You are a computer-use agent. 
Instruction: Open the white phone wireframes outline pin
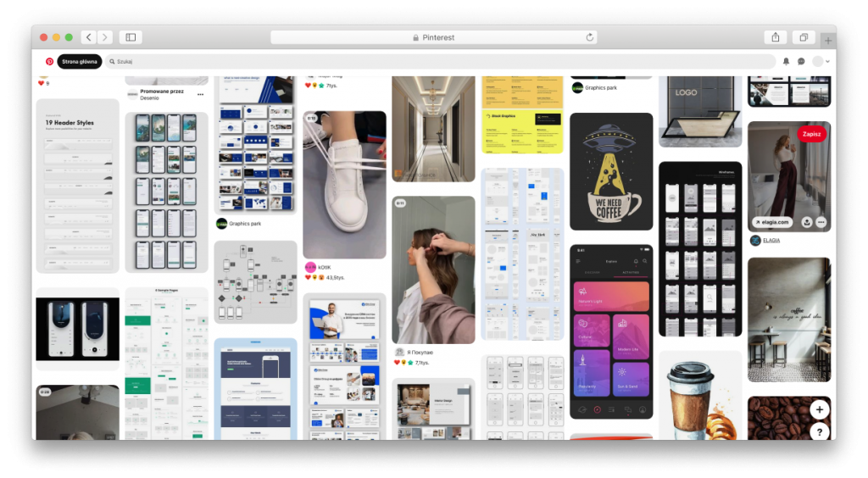pos(522,397)
